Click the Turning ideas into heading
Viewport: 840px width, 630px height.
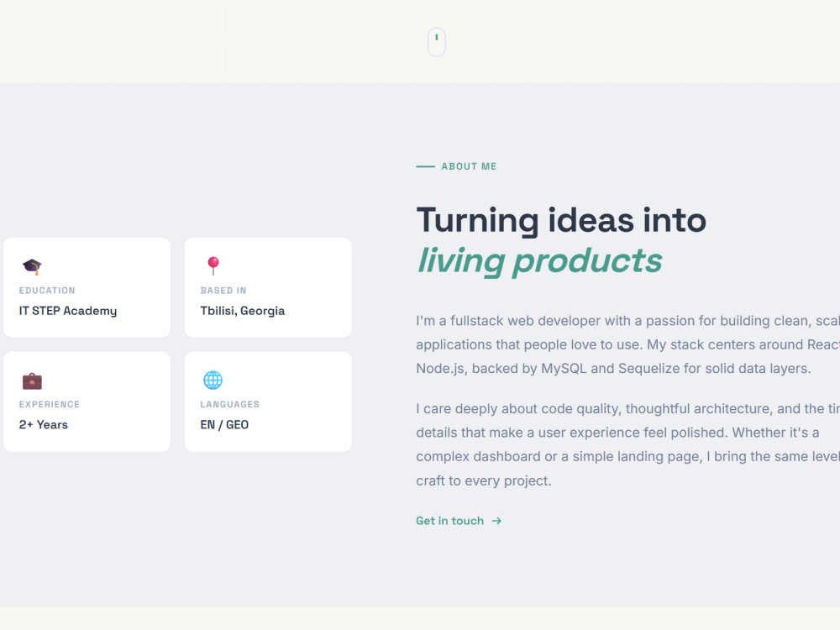point(561,221)
